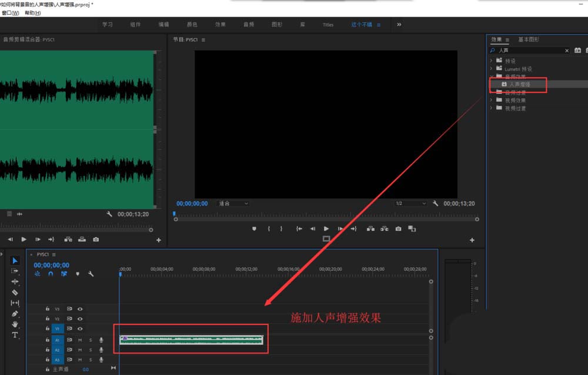Open the 窗口(W) menu
Image resolution: width=588 pixels, height=375 pixels.
pos(10,13)
